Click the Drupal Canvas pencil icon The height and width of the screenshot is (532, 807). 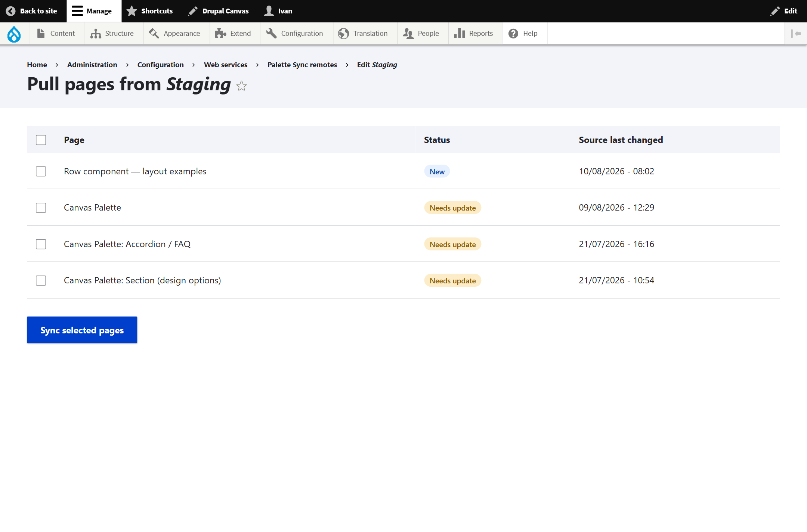click(193, 11)
